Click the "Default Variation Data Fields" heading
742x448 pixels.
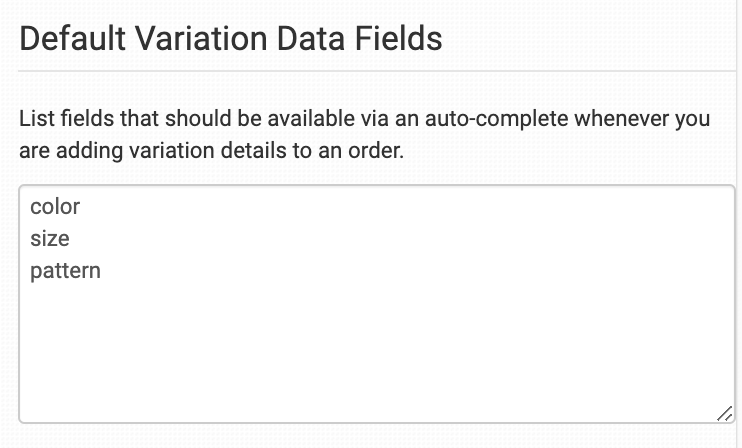click(230, 39)
